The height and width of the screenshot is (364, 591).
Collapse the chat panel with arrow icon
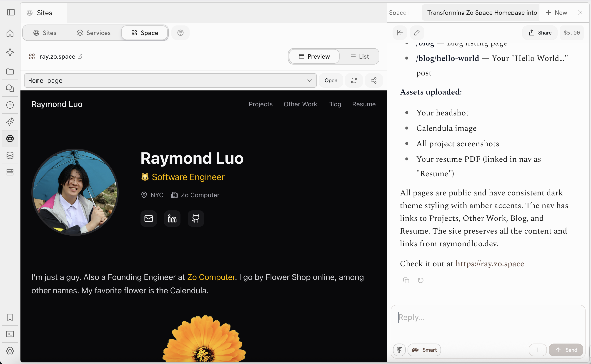point(400,33)
